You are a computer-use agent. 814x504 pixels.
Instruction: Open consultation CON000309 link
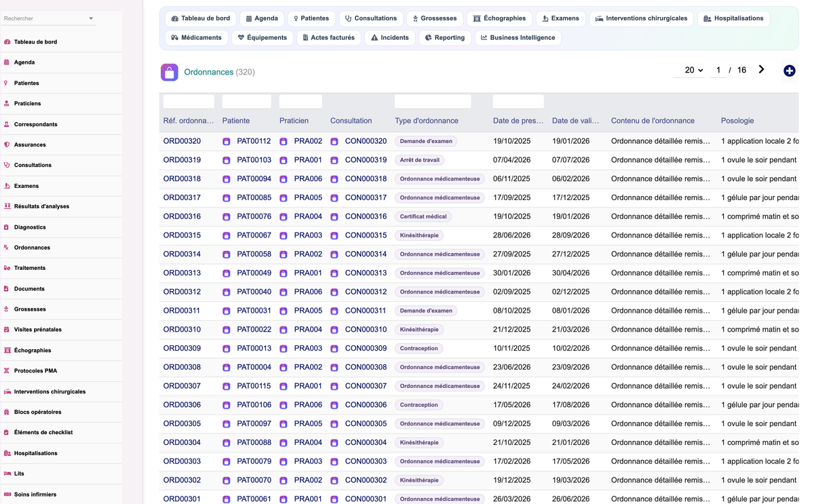(x=366, y=349)
